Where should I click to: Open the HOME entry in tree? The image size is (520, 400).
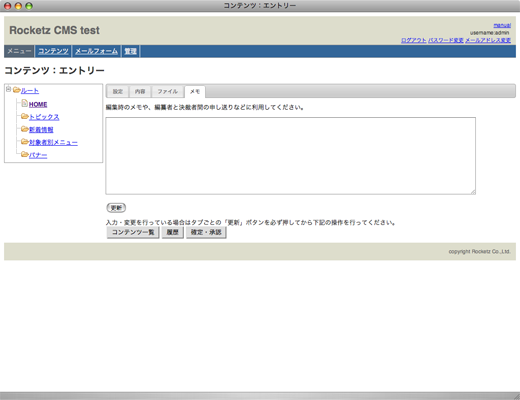pyautogui.click(x=38, y=105)
